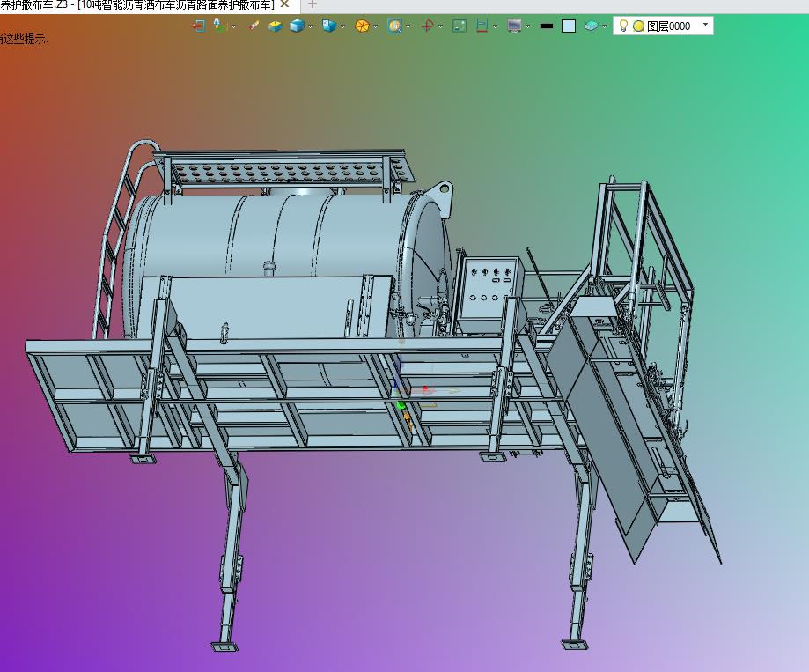Image resolution: width=809 pixels, height=672 pixels.
Task: Click the black line color swatch
Action: click(x=547, y=26)
